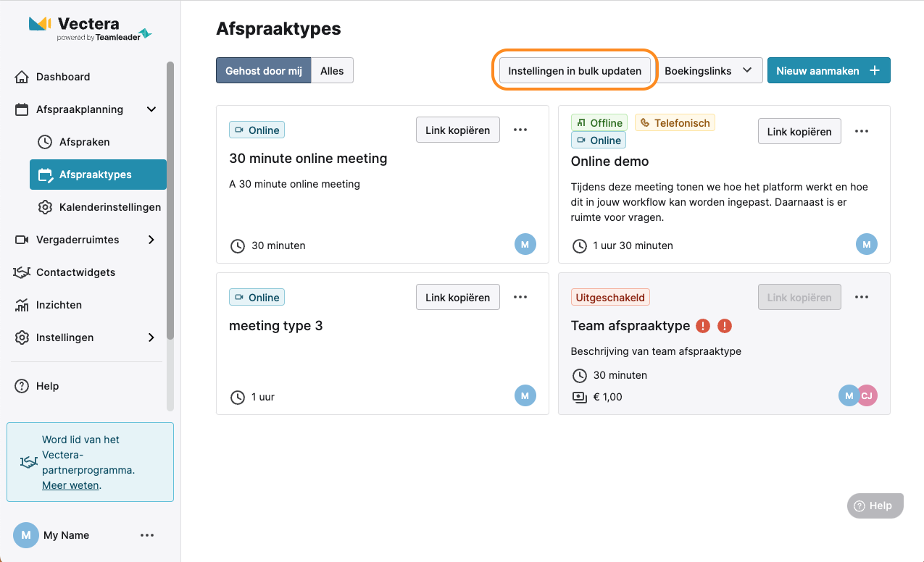924x562 pixels.
Task: Click the sidebar vertical scrollbar
Action: [x=170, y=201]
